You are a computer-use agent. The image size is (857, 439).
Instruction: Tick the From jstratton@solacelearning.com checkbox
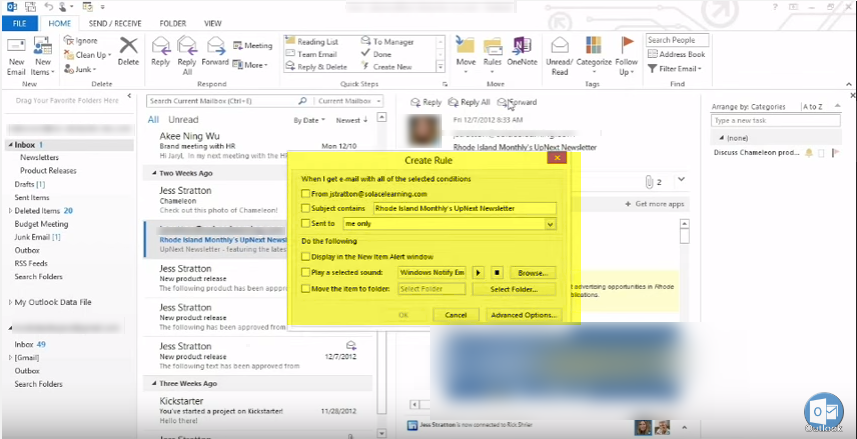[x=306, y=194]
